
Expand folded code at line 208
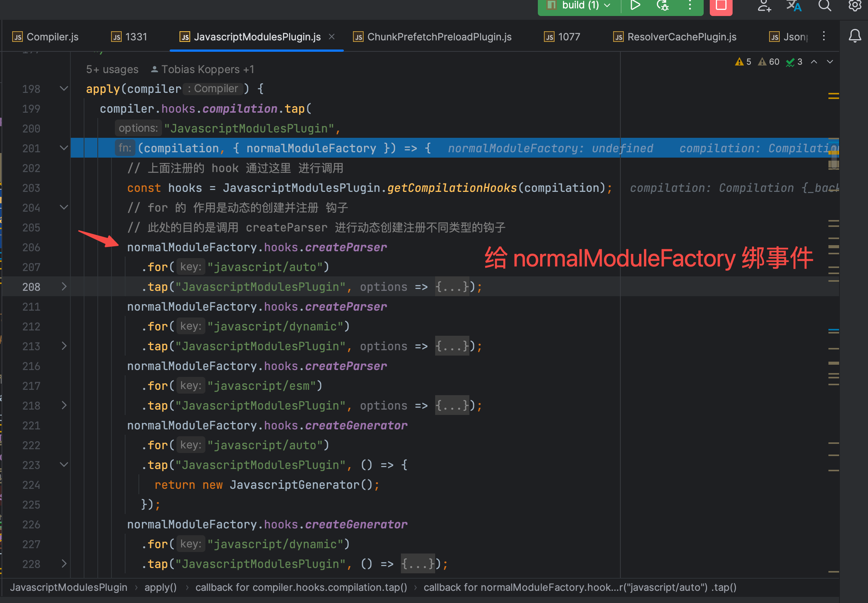pos(64,287)
